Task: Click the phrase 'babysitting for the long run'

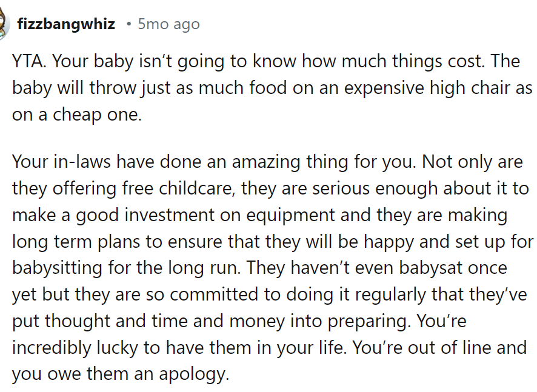Action: 125,268
